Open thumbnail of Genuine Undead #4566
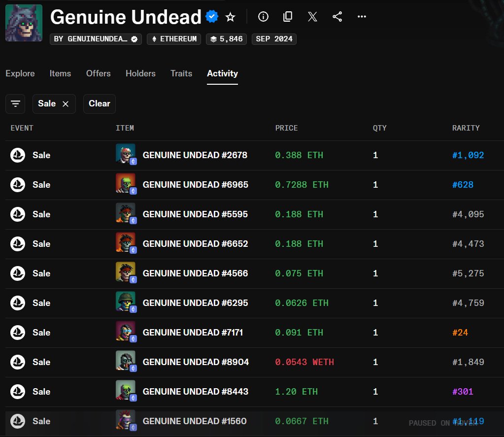504x437 pixels. [126, 272]
